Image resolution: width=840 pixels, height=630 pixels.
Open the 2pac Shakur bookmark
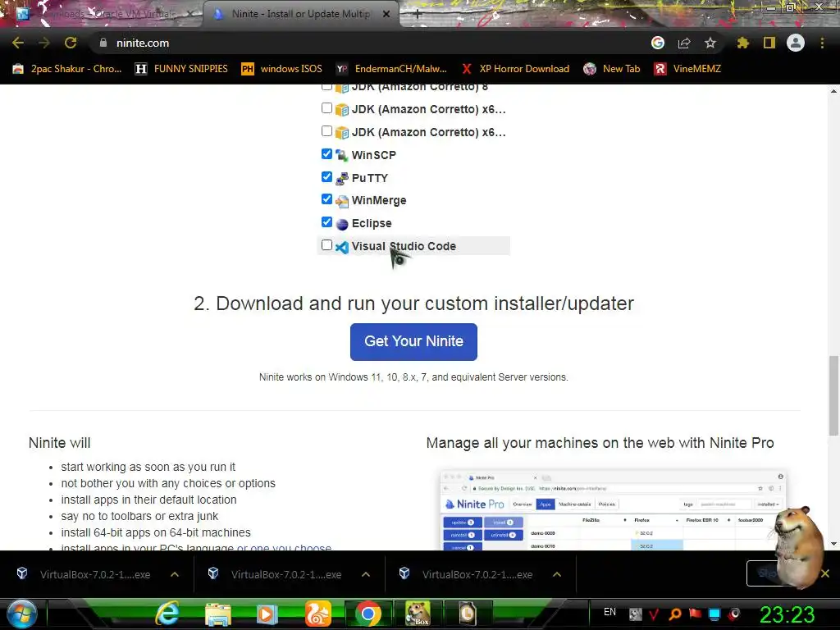point(67,69)
